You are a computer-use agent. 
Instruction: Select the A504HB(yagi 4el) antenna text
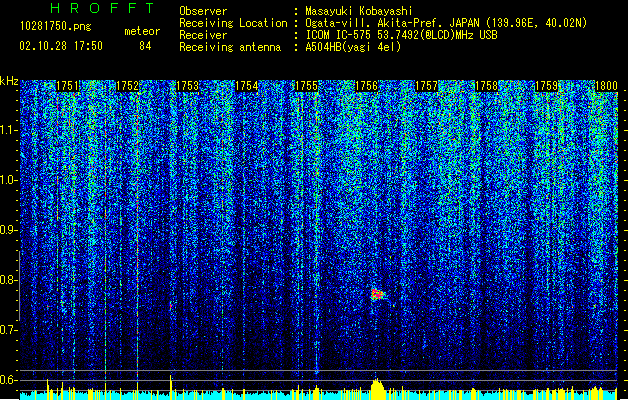353,47
